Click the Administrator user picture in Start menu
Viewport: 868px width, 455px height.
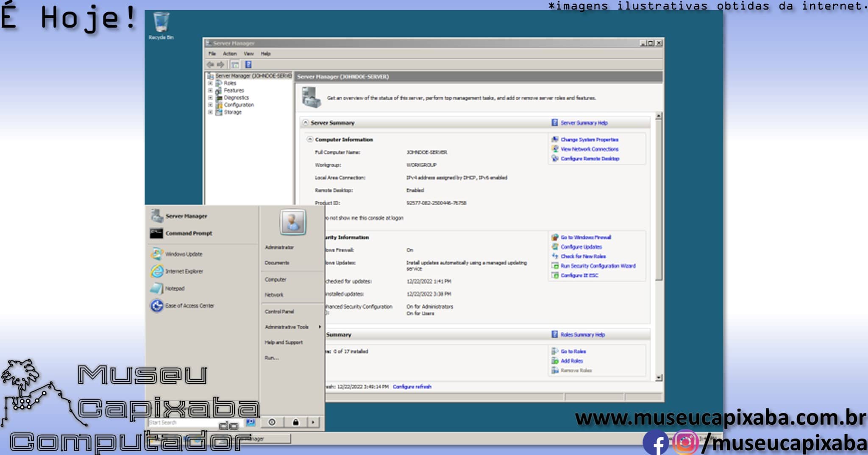[x=292, y=222]
